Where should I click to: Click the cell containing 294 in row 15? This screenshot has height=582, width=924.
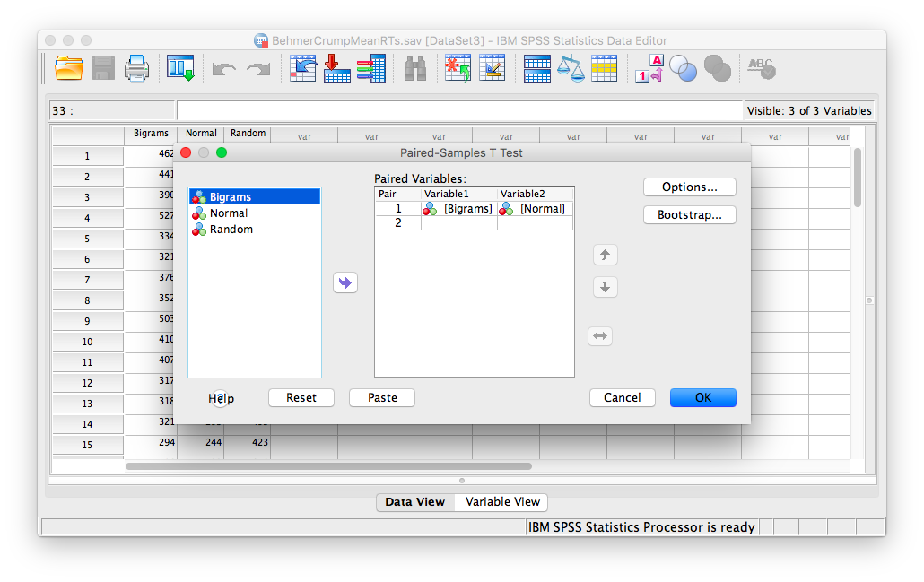point(151,442)
